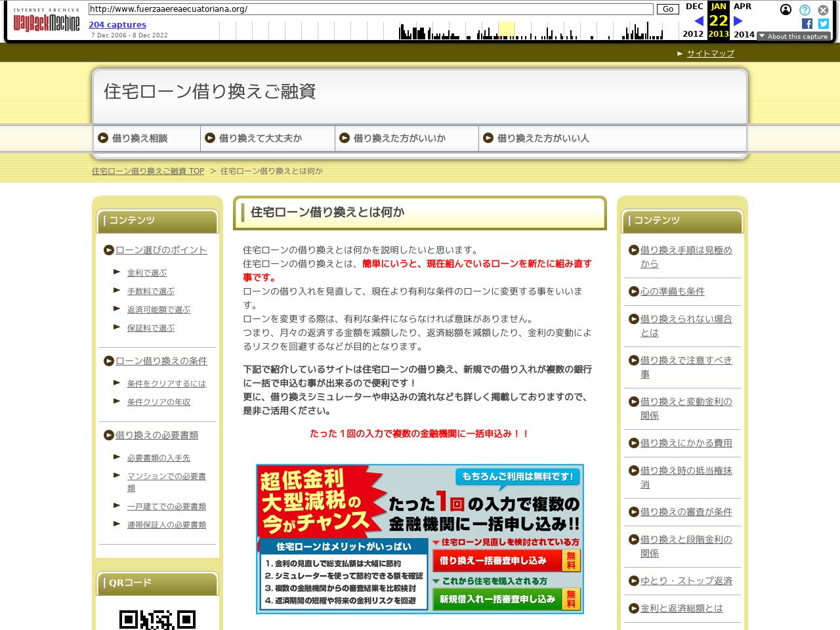
Task: Click ローン選びのポイント sidebar heading
Action: 161,250
